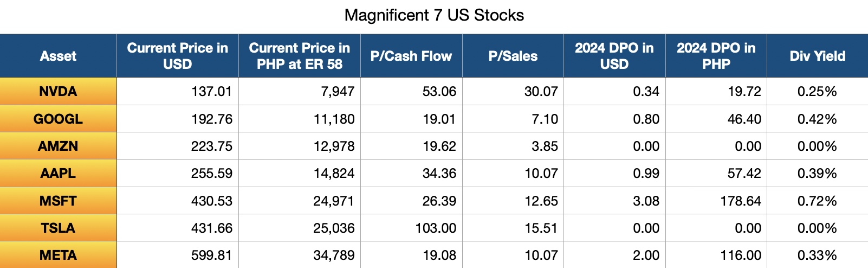Select the AAPL asset cell

58,174
